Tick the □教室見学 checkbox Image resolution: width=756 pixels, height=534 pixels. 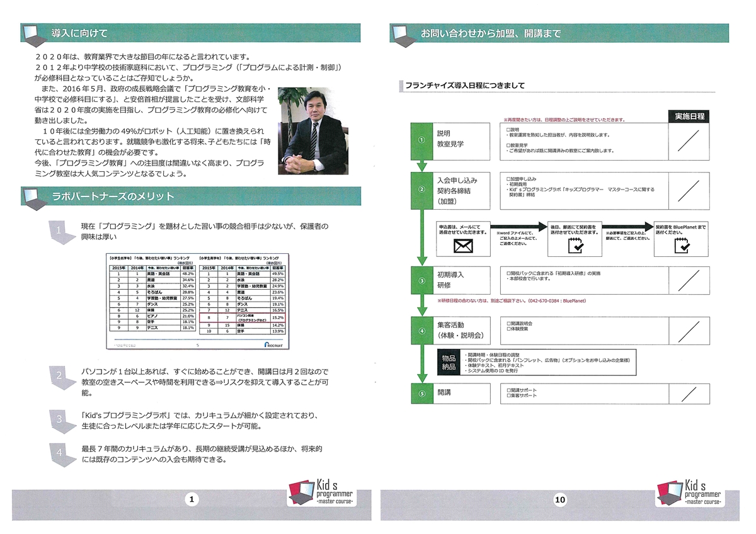508,145
